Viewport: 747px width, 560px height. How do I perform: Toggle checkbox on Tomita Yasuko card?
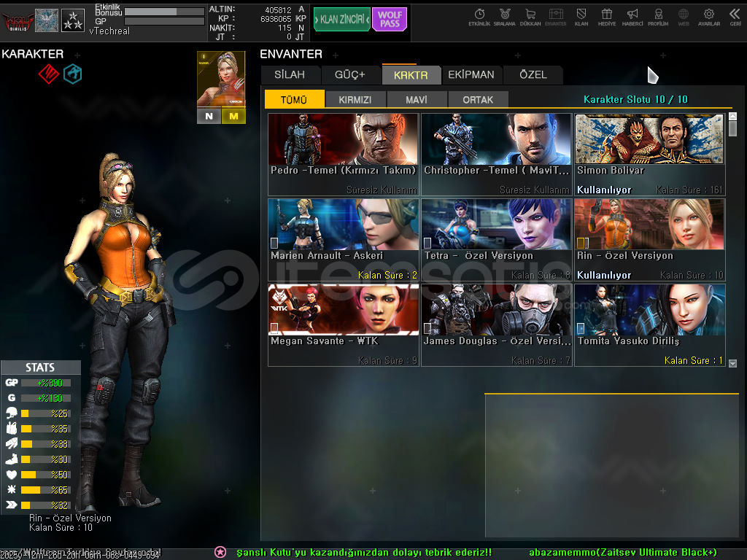click(581, 328)
